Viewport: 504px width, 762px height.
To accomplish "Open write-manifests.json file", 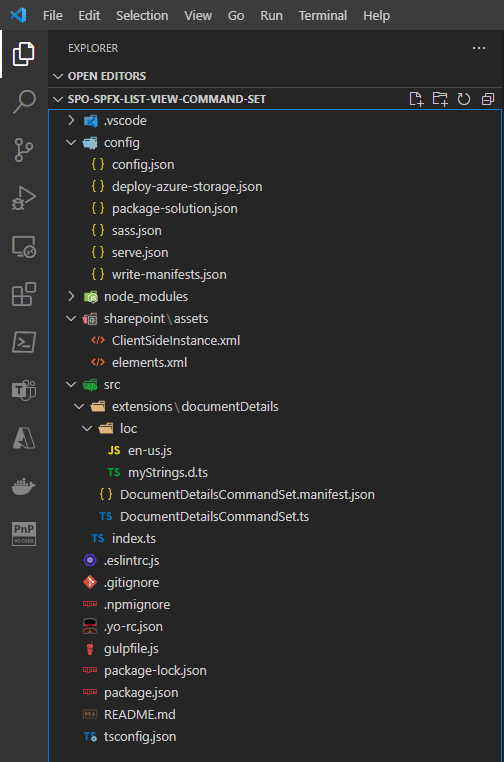I will (275, 275).
